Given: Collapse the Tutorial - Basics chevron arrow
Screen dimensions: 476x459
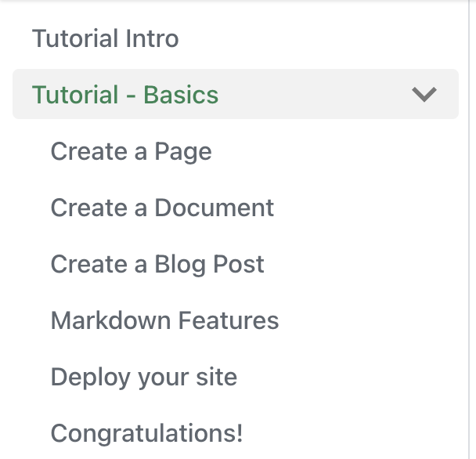Looking at the screenshot, I should click(x=424, y=94).
